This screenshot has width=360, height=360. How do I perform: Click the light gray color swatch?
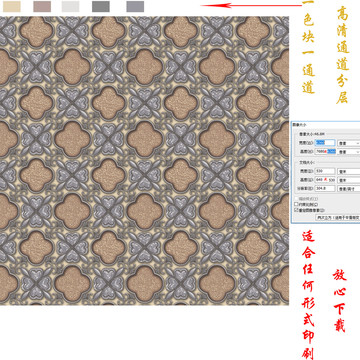coord(71,6)
